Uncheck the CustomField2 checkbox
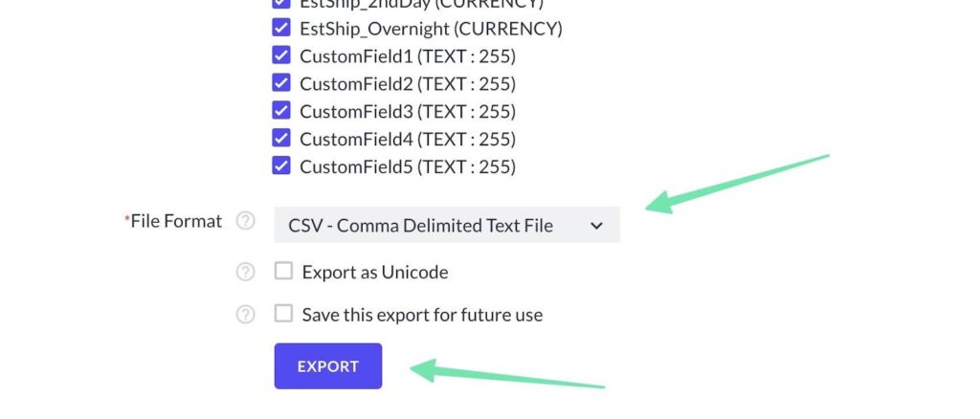The width and height of the screenshot is (980, 419). click(x=281, y=83)
